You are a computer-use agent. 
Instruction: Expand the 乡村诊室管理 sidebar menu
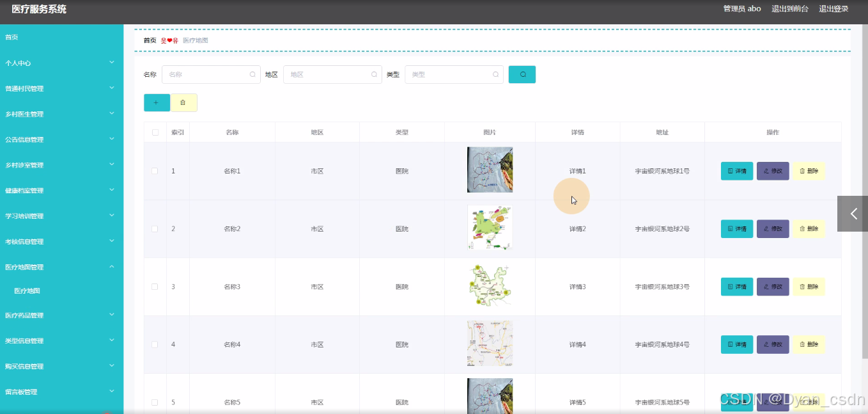[61, 165]
